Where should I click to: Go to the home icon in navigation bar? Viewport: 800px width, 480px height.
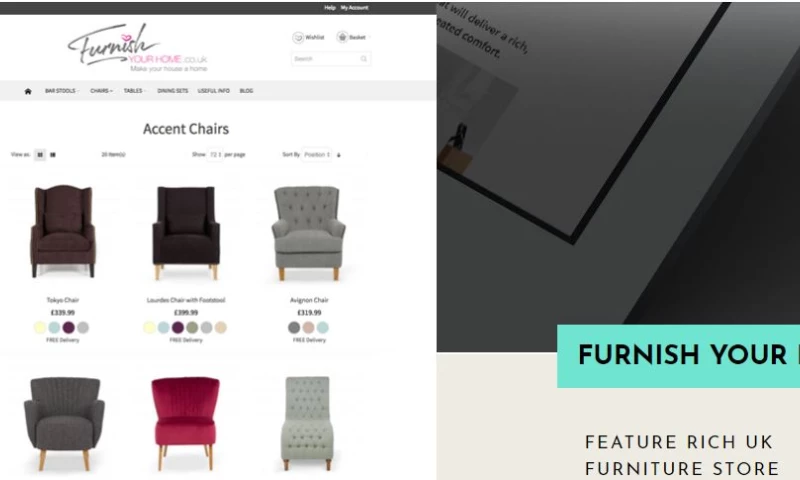(x=28, y=91)
